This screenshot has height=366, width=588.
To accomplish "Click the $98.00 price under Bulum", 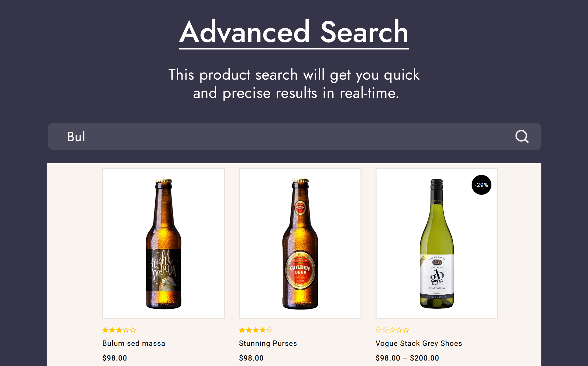I will pos(115,358).
